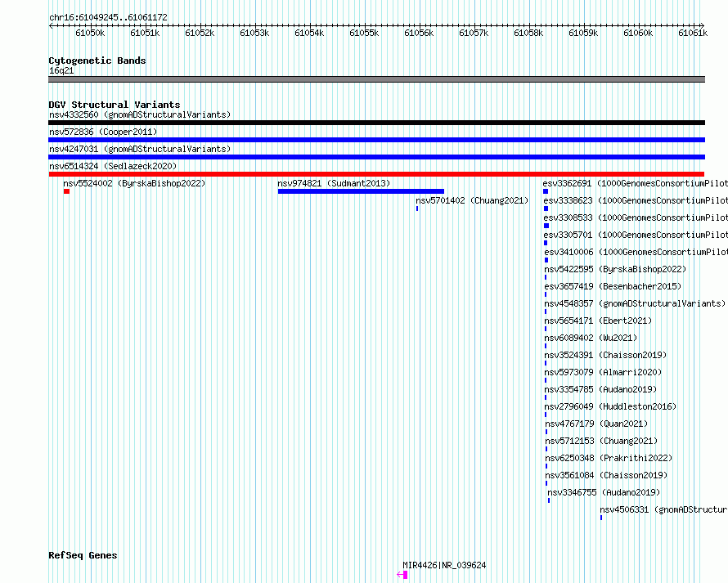The image size is (728, 583).
Task: Open the nsv6514324 (Sedlazeck2020) label
Action: coord(113,166)
